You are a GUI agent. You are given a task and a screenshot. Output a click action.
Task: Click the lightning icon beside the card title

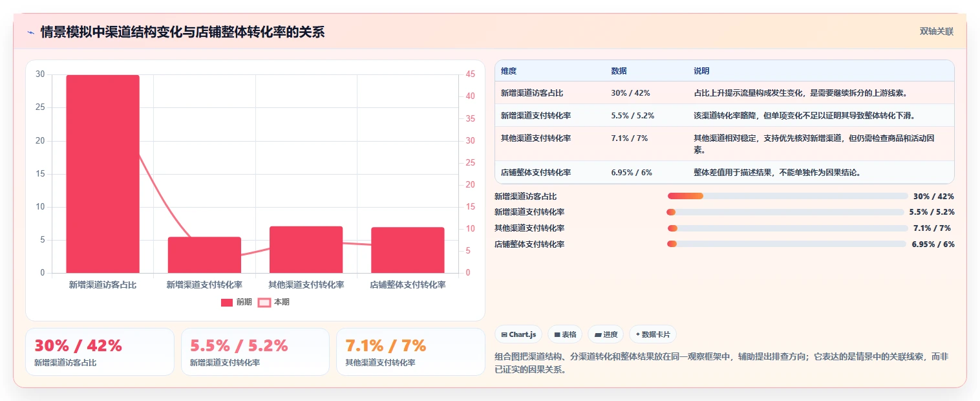pos(31,32)
